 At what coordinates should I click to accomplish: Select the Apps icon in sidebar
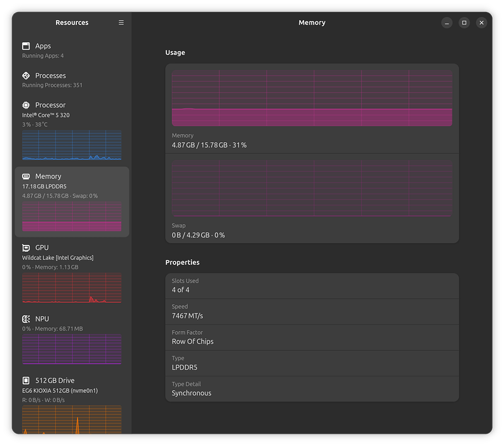tap(26, 46)
